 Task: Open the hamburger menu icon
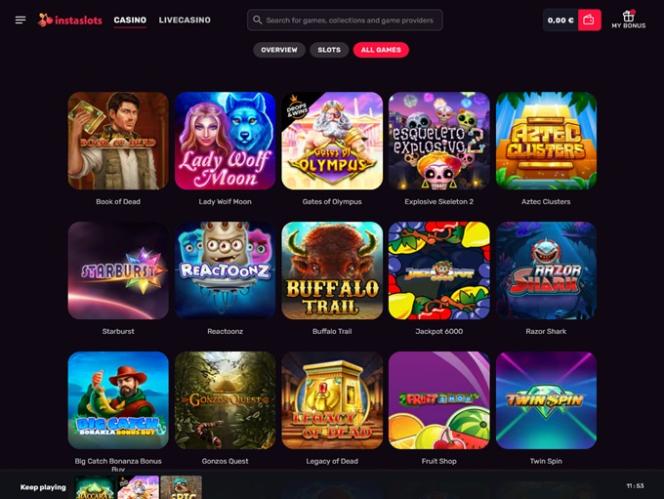20,20
